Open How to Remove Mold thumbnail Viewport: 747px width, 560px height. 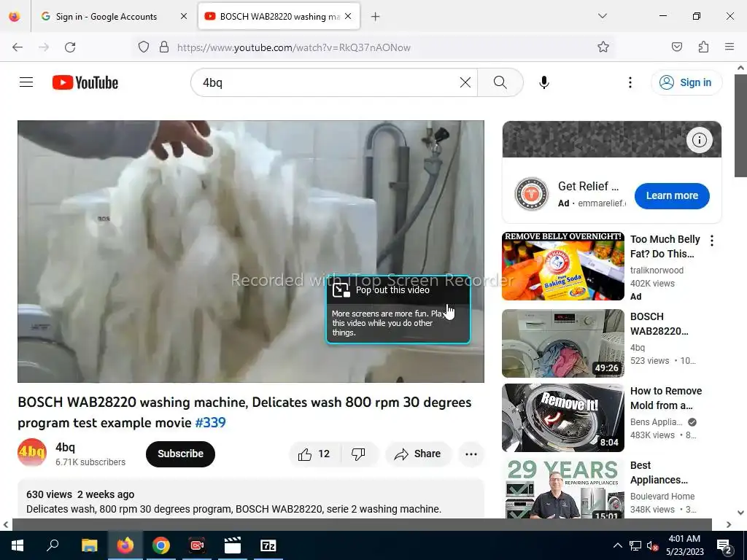[x=563, y=418]
